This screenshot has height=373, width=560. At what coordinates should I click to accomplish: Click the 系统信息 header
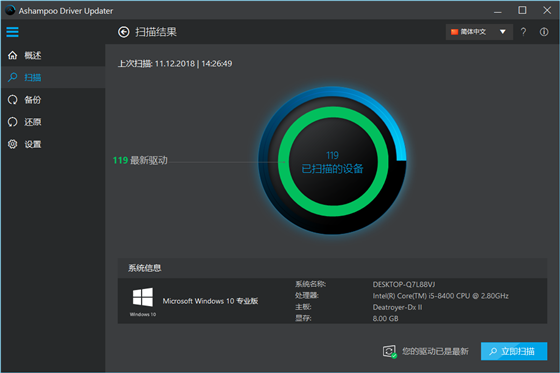pos(145,268)
